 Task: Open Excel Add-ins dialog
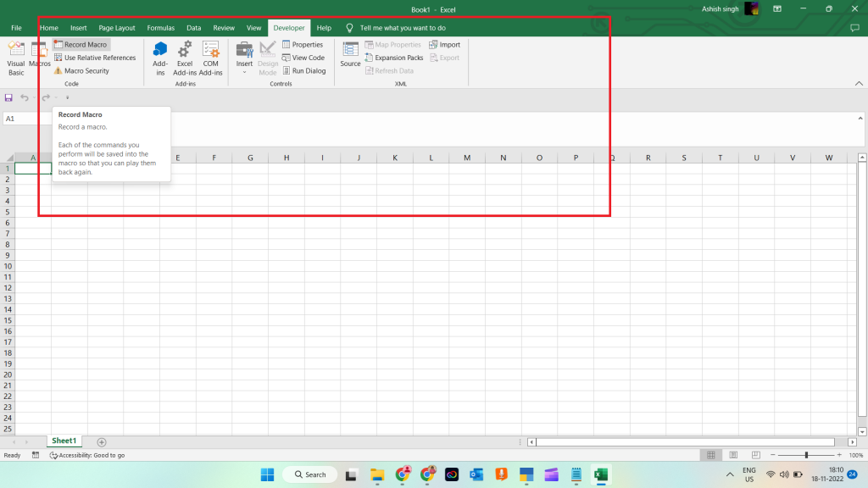tap(184, 58)
